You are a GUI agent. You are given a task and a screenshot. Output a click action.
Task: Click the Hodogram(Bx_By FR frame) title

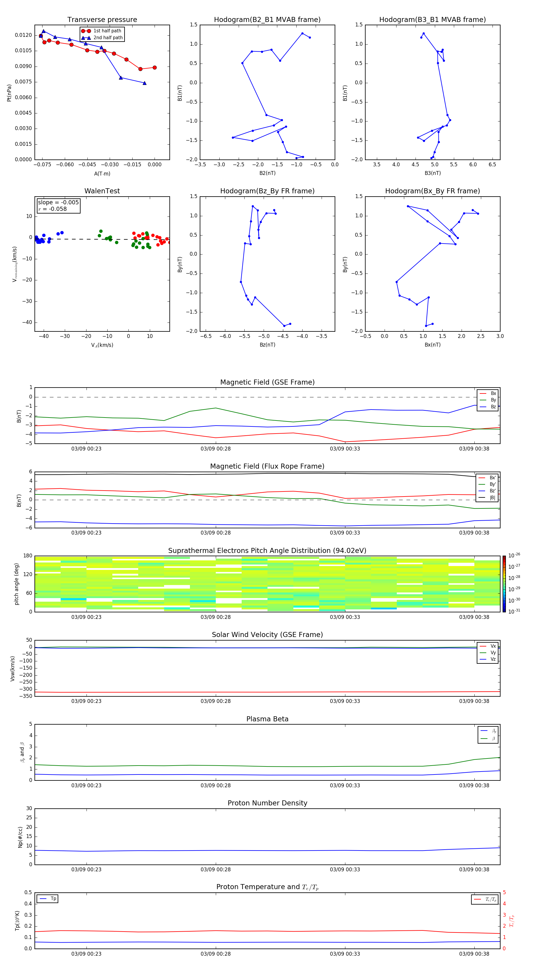[x=432, y=191]
